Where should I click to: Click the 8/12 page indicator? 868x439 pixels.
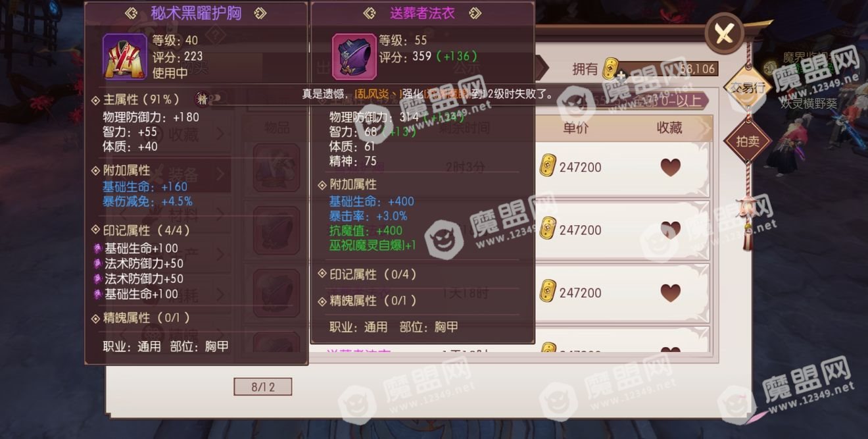[263, 386]
